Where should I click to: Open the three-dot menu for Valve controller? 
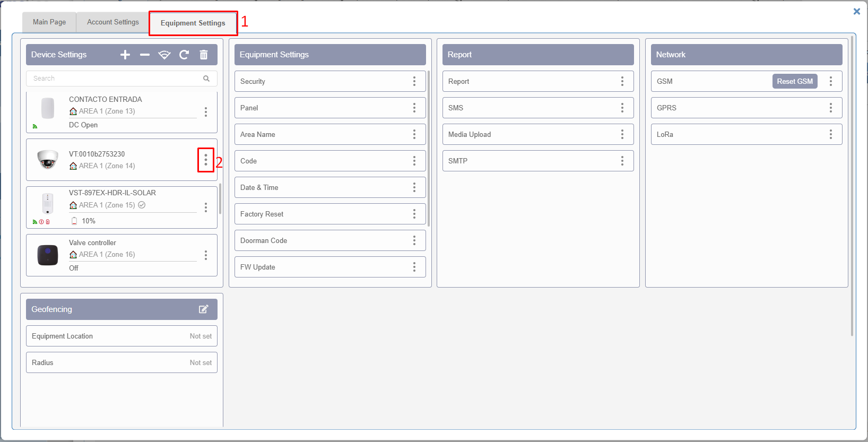pyautogui.click(x=206, y=255)
